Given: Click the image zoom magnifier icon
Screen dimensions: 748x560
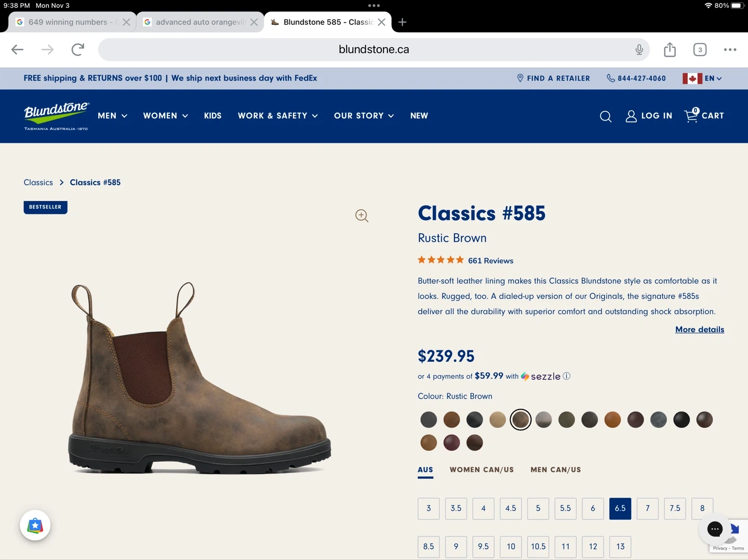Looking at the screenshot, I should point(362,216).
